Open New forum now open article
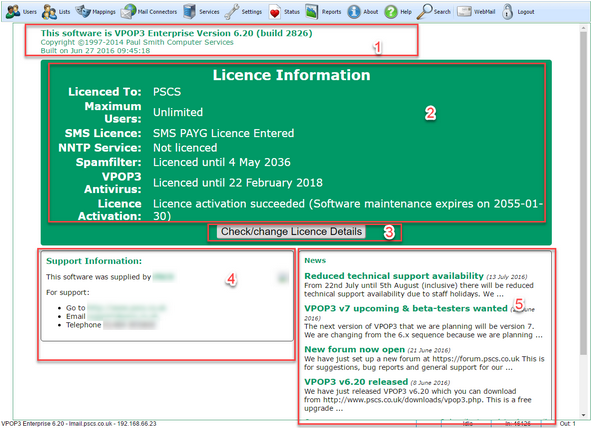This screenshot has height=428, width=592. (x=355, y=349)
